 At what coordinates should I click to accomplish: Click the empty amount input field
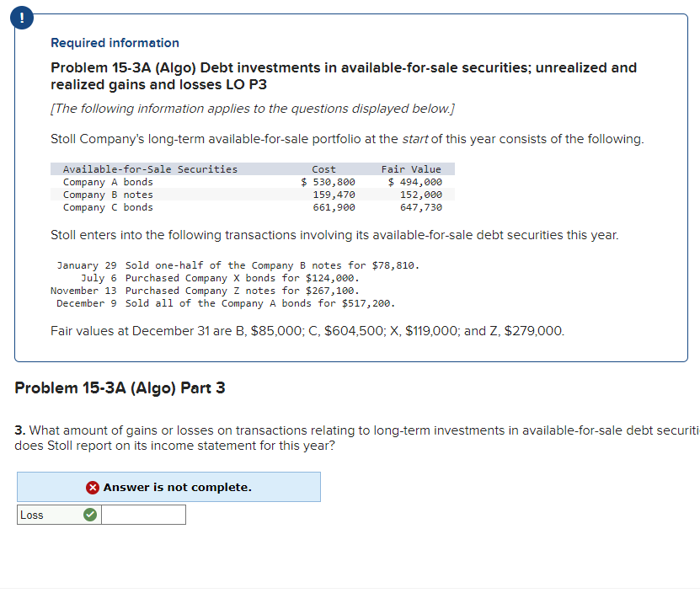tap(143, 515)
